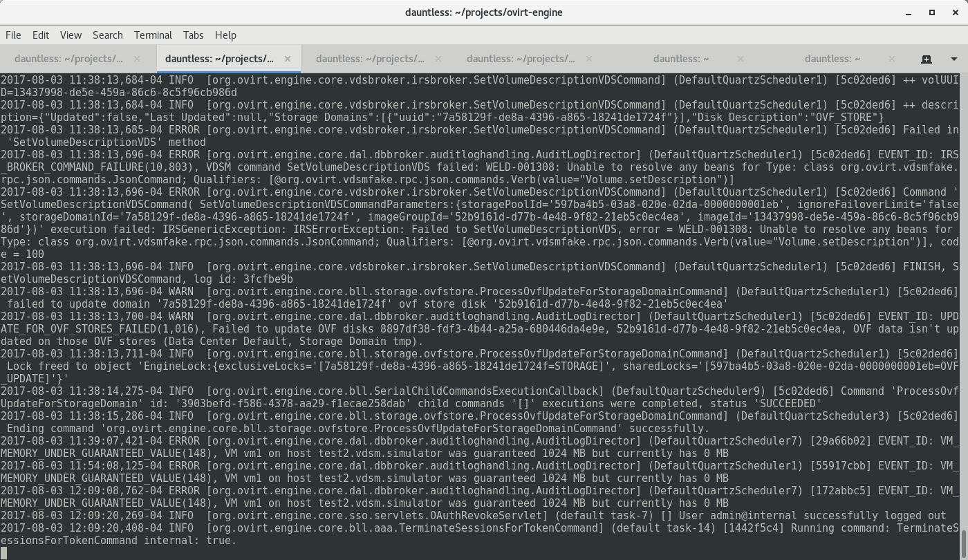The image size is (968, 560).
Task: Open the File menu
Action: point(13,35)
